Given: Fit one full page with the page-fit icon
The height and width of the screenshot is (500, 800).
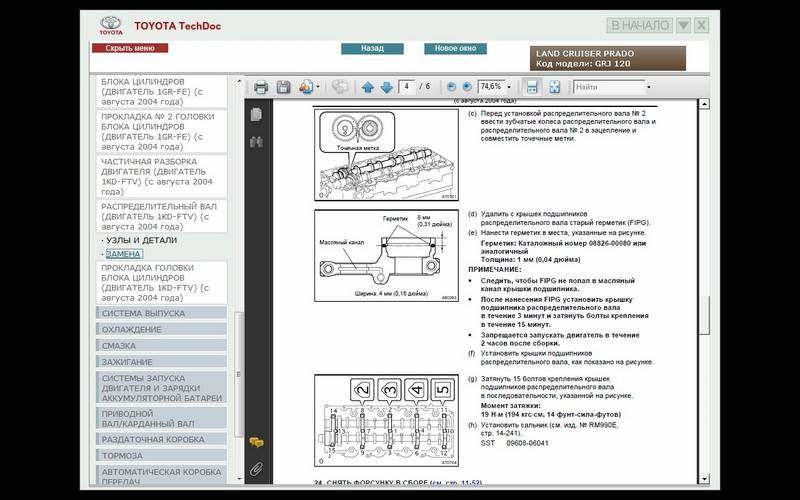Looking at the screenshot, I should (x=555, y=87).
